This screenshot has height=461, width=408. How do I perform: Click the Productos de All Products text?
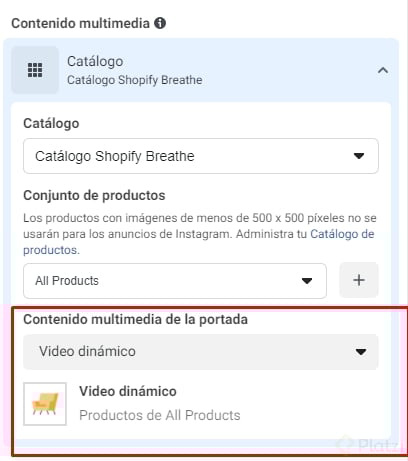click(160, 415)
